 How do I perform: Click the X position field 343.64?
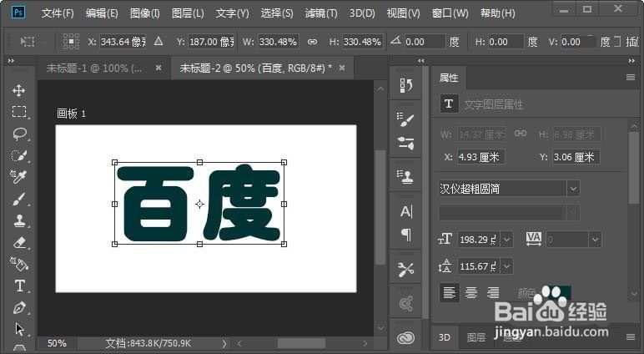pyautogui.click(x=123, y=42)
